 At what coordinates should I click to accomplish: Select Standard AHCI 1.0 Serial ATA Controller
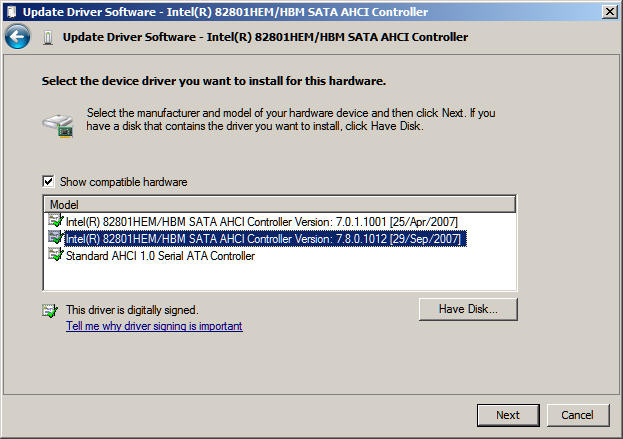pos(160,256)
